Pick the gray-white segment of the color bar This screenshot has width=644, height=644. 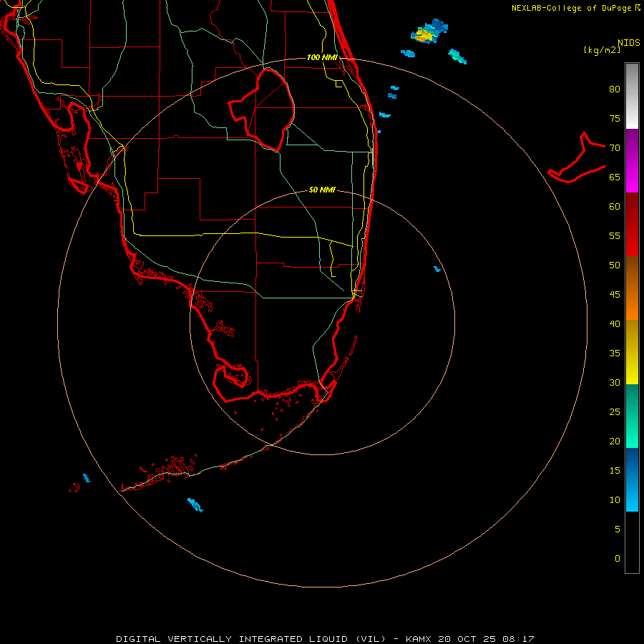(632, 96)
